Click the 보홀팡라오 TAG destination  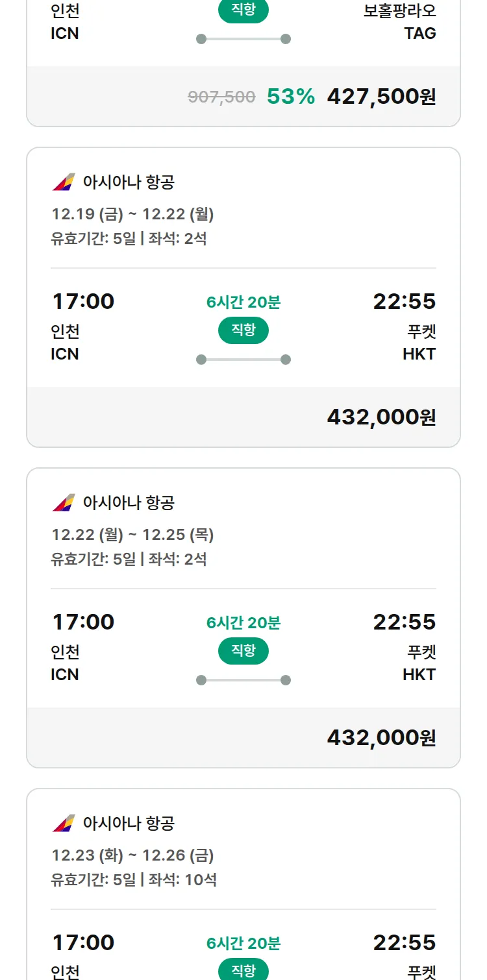click(400, 22)
